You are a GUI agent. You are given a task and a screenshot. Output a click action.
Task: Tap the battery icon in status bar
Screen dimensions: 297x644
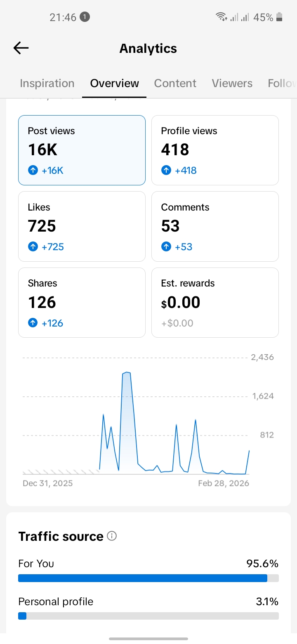coord(280,17)
